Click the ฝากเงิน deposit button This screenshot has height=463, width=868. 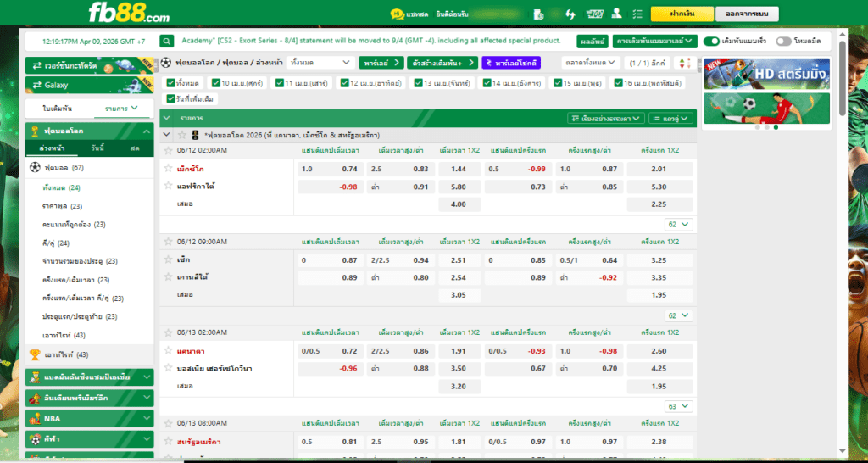(x=682, y=14)
